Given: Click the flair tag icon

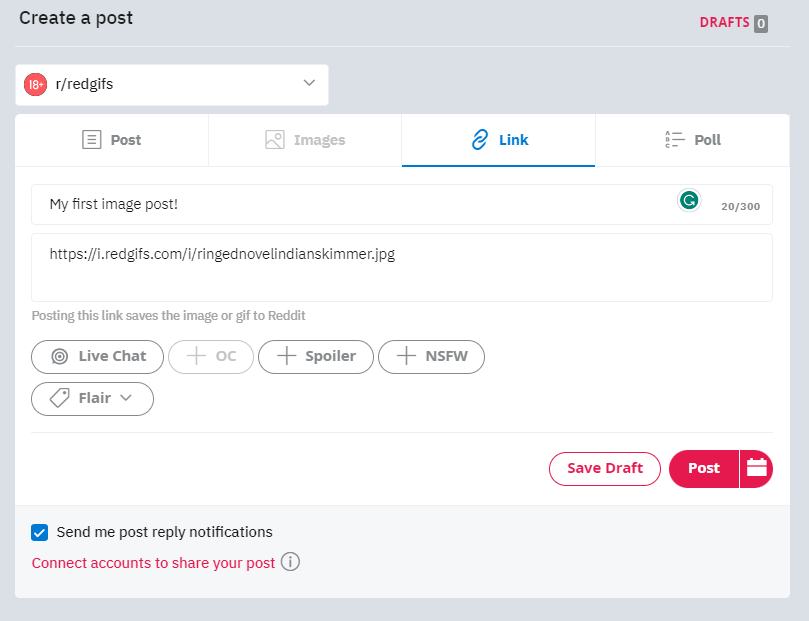Looking at the screenshot, I should [x=59, y=398].
